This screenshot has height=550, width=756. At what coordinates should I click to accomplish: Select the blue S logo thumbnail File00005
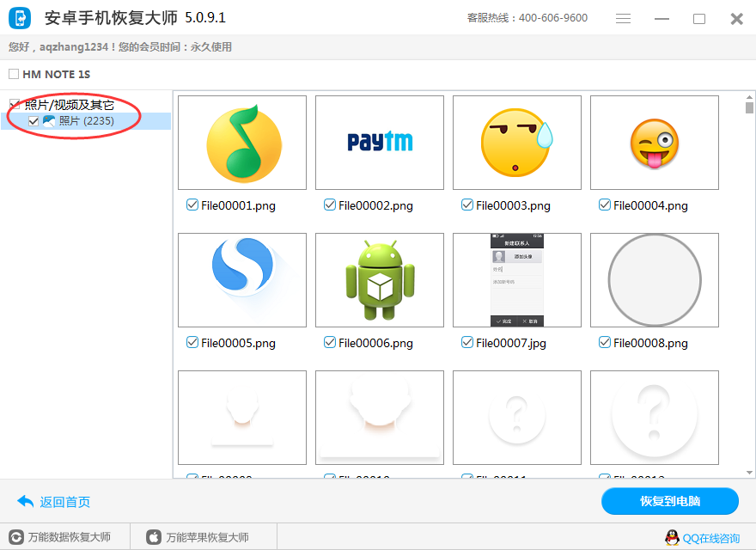click(242, 280)
